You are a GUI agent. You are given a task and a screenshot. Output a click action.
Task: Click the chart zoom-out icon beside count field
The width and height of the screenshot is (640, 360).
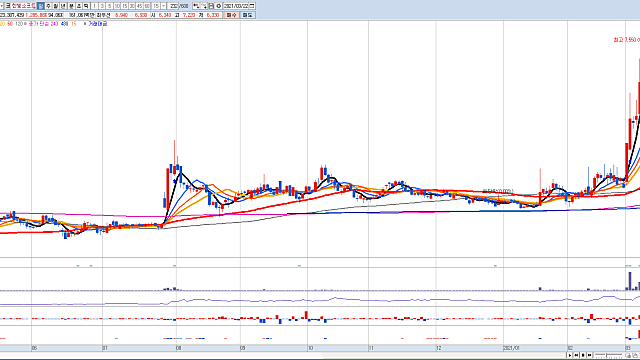[196, 6]
